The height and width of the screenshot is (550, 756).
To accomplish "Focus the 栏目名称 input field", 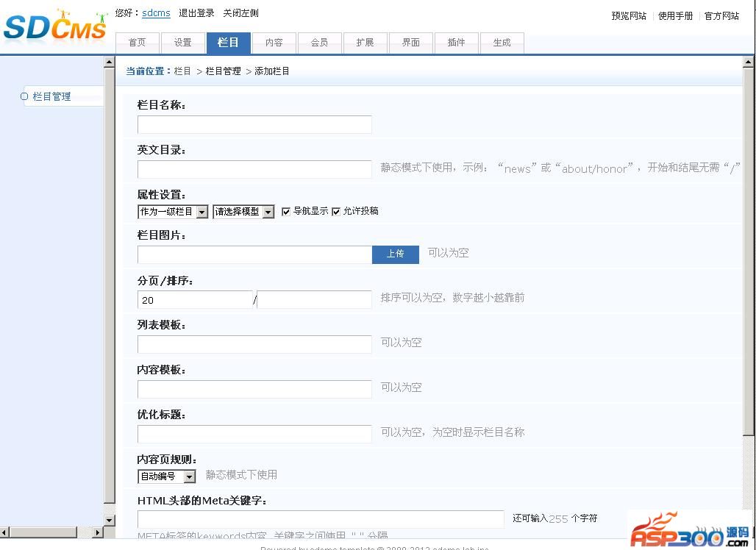I will tap(254, 125).
